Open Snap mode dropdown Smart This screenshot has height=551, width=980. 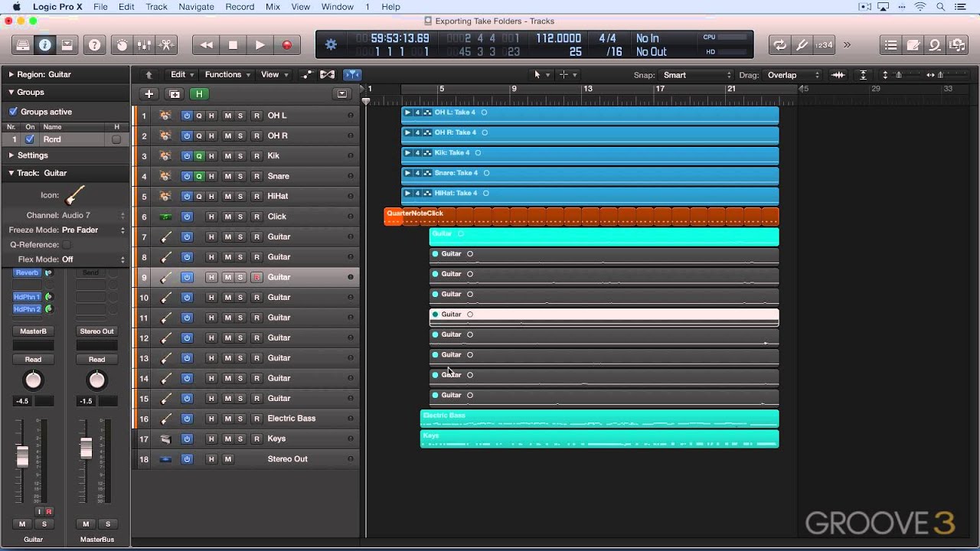tap(697, 75)
